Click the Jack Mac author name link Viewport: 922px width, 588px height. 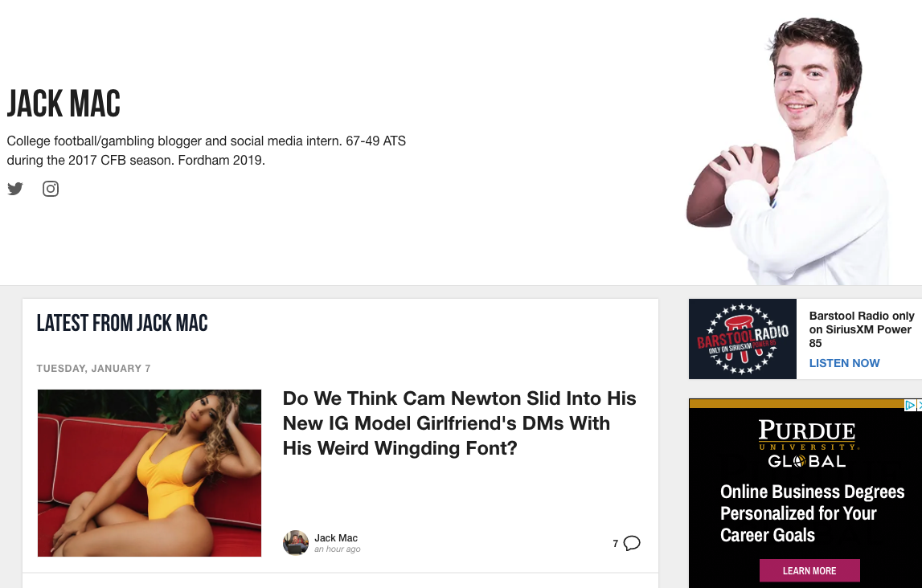pos(336,537)
